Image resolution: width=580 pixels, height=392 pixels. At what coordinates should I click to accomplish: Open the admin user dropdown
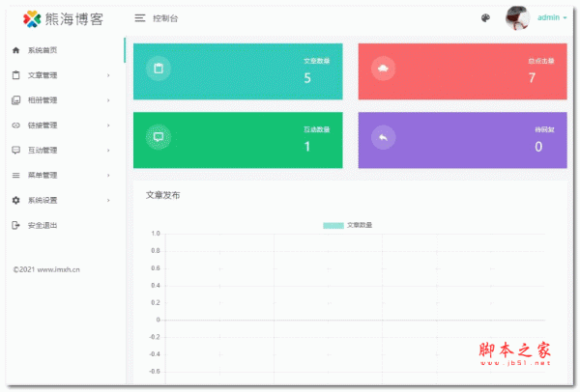[552, 17]
